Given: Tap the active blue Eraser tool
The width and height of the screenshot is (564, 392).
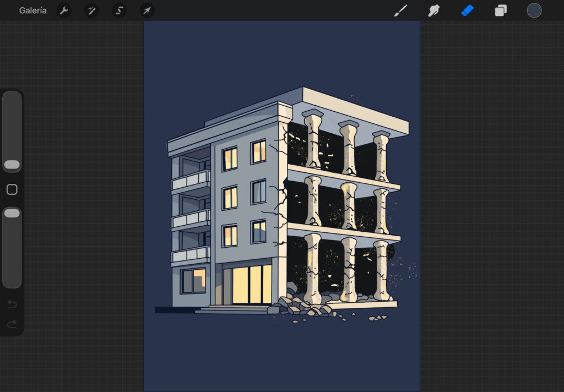Looking at the screenshot, I should pos(467,10).
